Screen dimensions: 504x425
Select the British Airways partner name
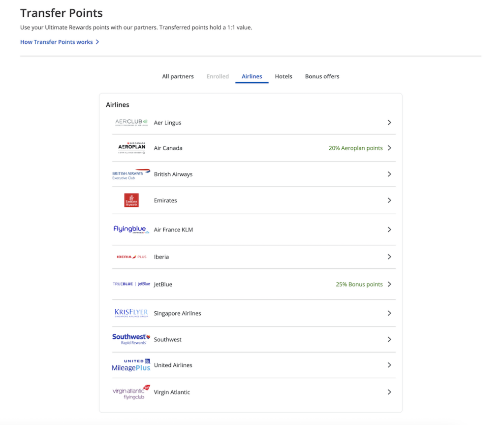(x=173, y=174)
